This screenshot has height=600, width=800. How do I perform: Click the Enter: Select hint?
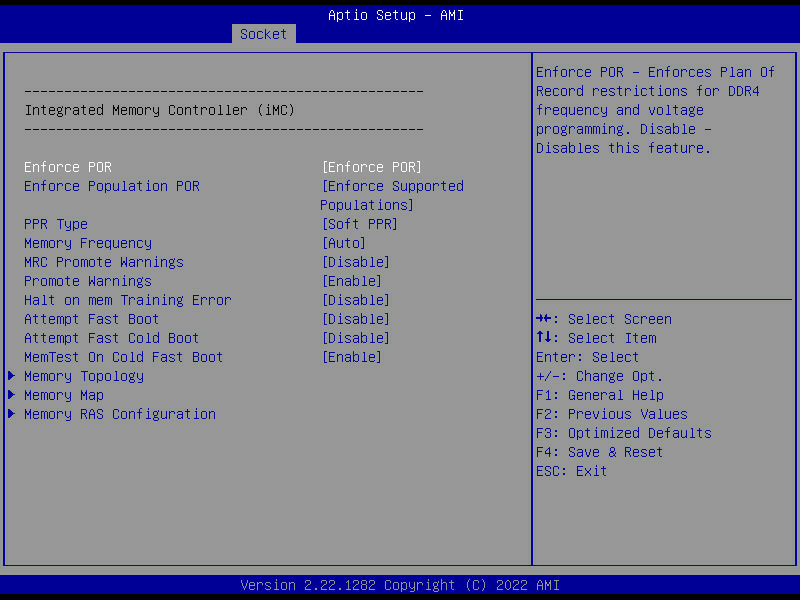(587, 357)
